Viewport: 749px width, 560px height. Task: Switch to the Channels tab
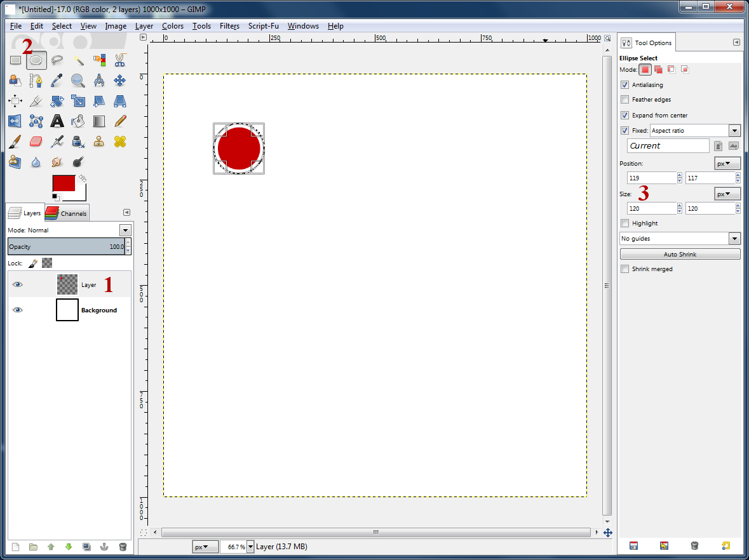pyautogui.click(x=67, y=213)
